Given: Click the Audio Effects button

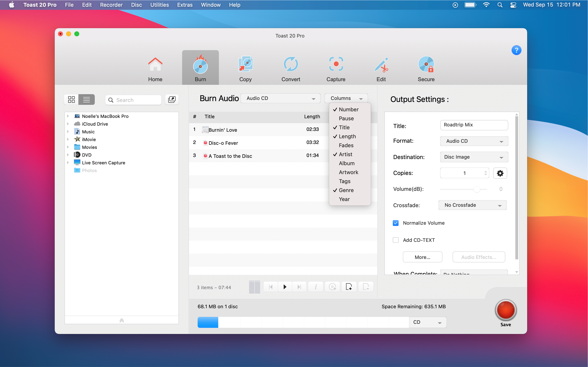Looking at the screenshot, I should click(479, 257).
